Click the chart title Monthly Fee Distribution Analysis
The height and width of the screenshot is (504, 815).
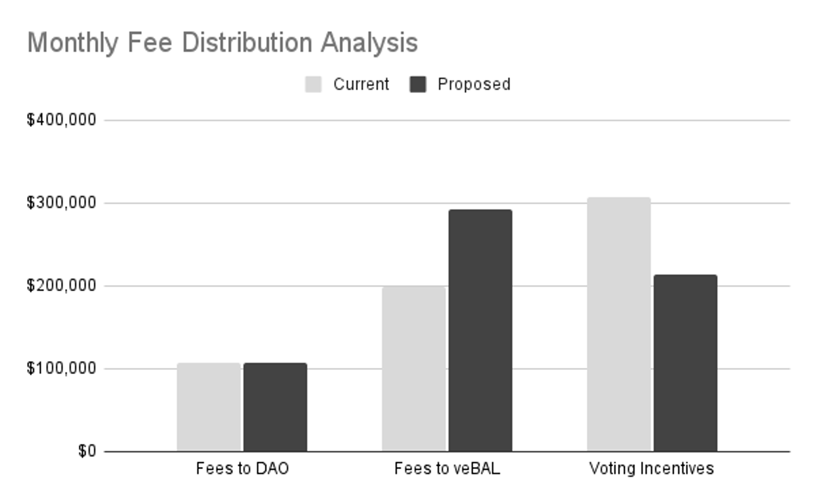222,42
